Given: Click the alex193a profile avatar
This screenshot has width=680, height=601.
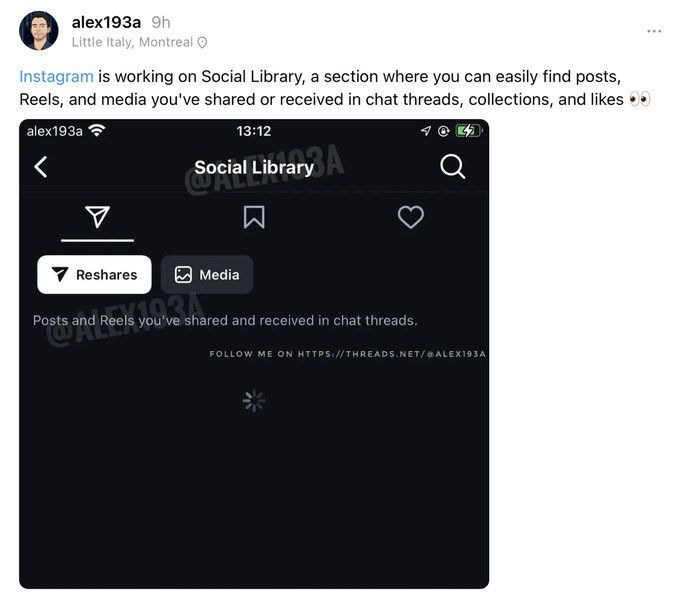Looking at the screenshot, I should click(x=38, y=31).
